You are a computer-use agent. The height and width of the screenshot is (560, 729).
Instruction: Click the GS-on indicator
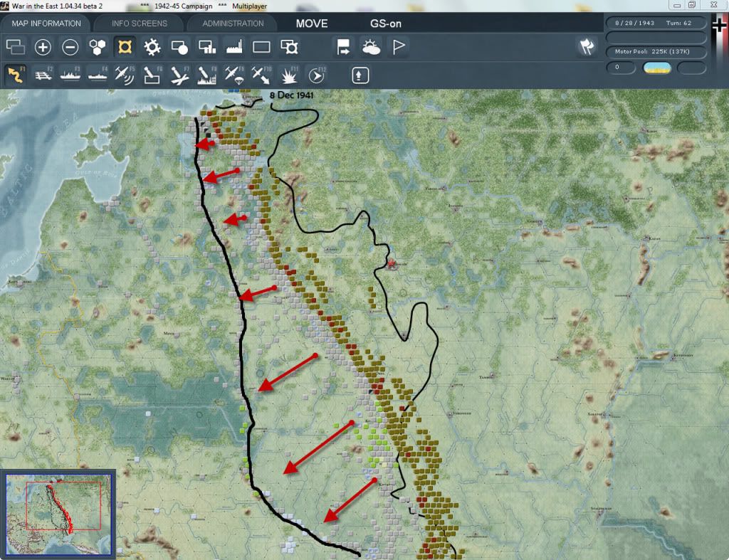click(x=385, y=23)
